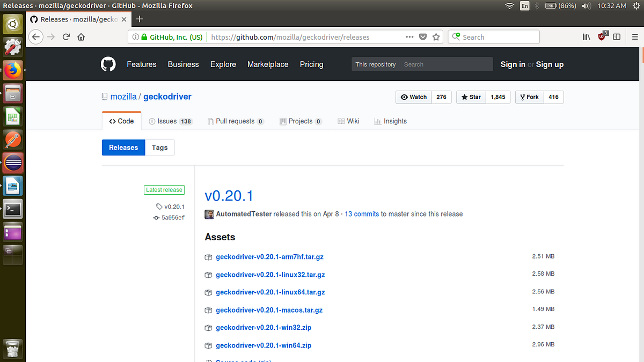Open the Marketplace nav item

tap(268, 64)
